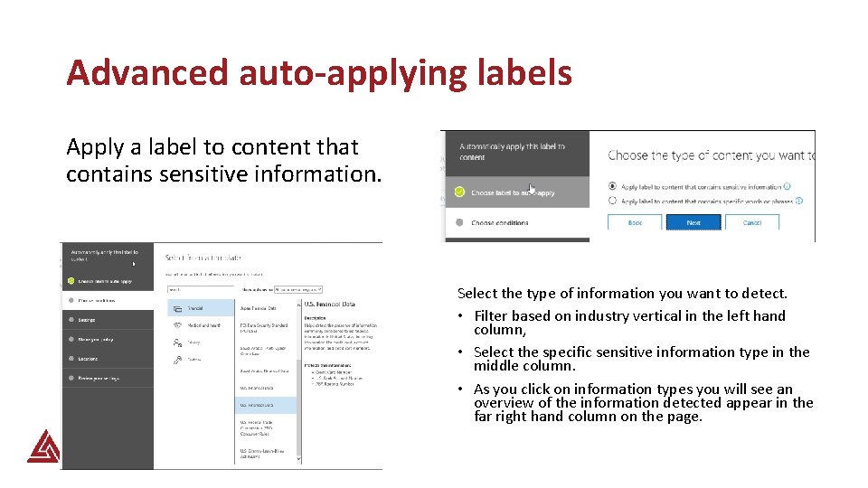This screenshot has height=488, width=868.
Task: Go to the Locations wizard step
Action: (x=108, y=359)
